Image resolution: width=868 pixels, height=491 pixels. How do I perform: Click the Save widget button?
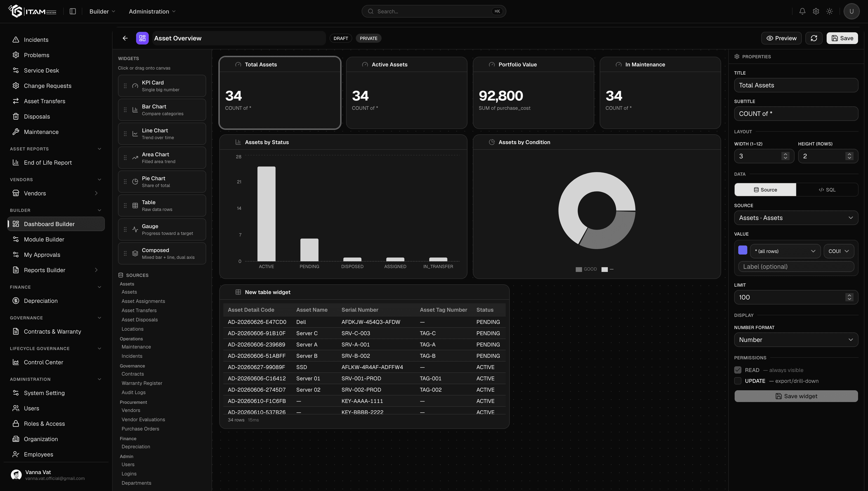796,396
